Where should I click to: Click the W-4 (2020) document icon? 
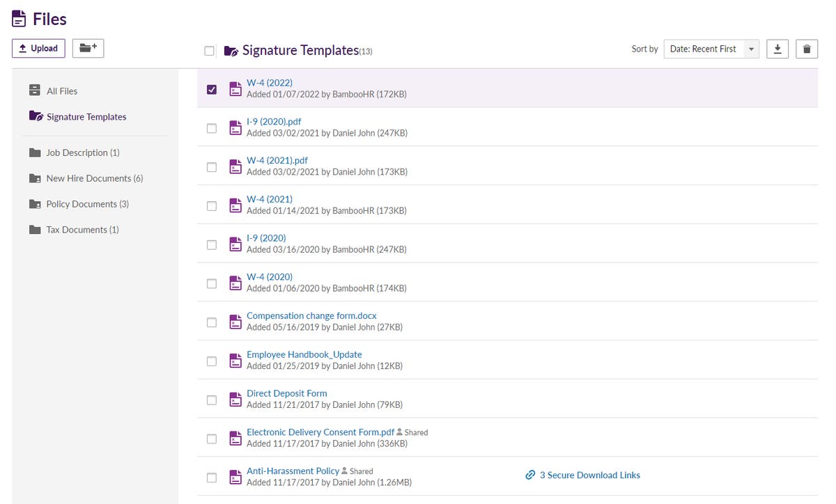pyautogui.click(x=235, y=283)
